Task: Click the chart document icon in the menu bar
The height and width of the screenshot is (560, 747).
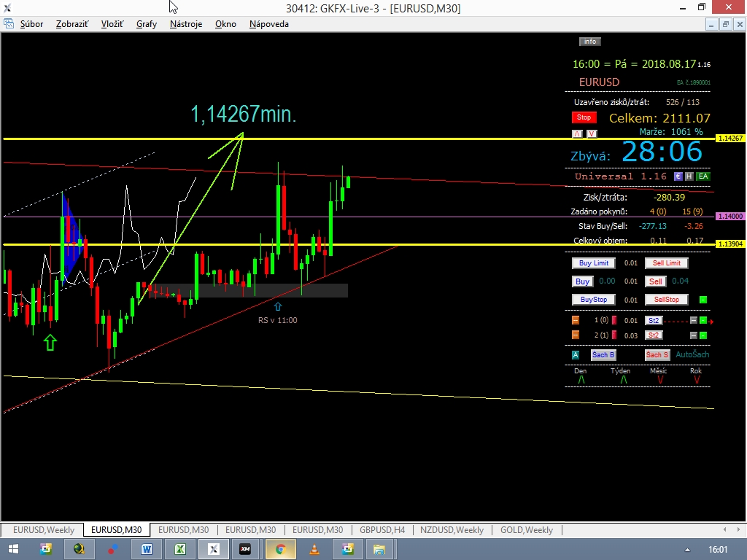Action: pos(9,24)
